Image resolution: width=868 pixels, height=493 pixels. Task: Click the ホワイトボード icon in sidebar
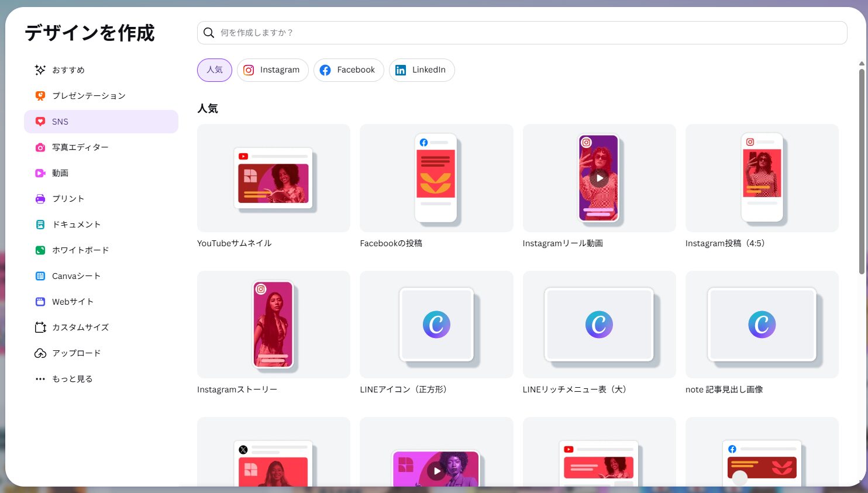(x=40, y=250)
